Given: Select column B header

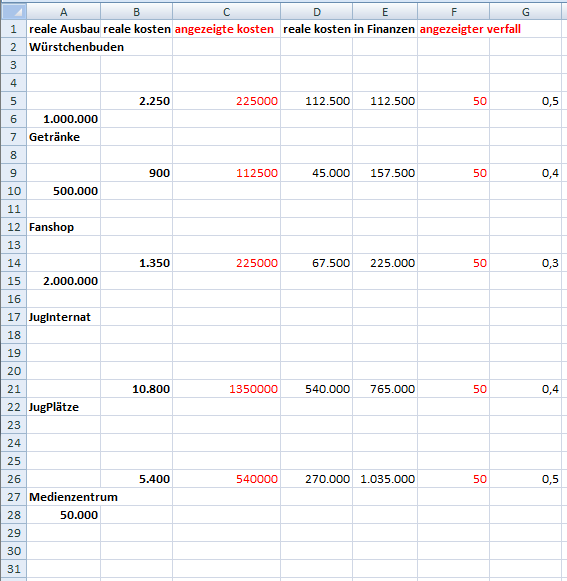Looking at the screenshot, I should pyautogui.click(x=136, y=12).
